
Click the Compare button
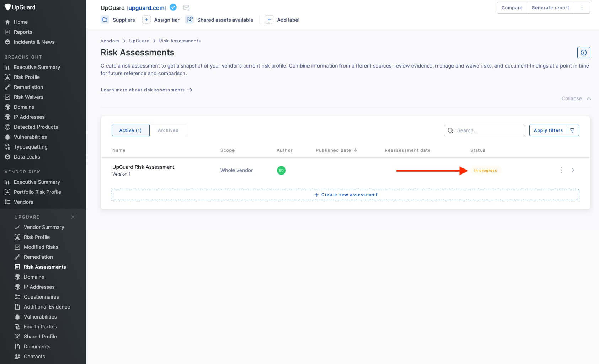click(512, 8)
